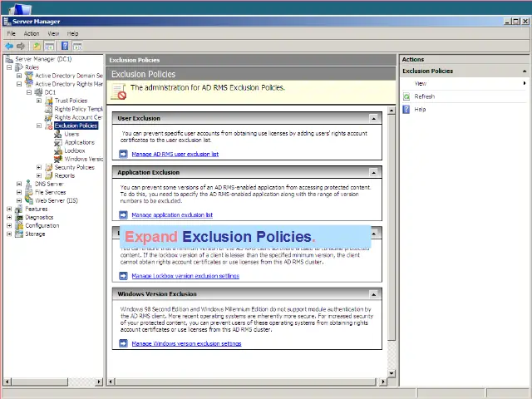
Task: Open Manage AD RMS user exclusion list
Action: [x=175, y=154]
